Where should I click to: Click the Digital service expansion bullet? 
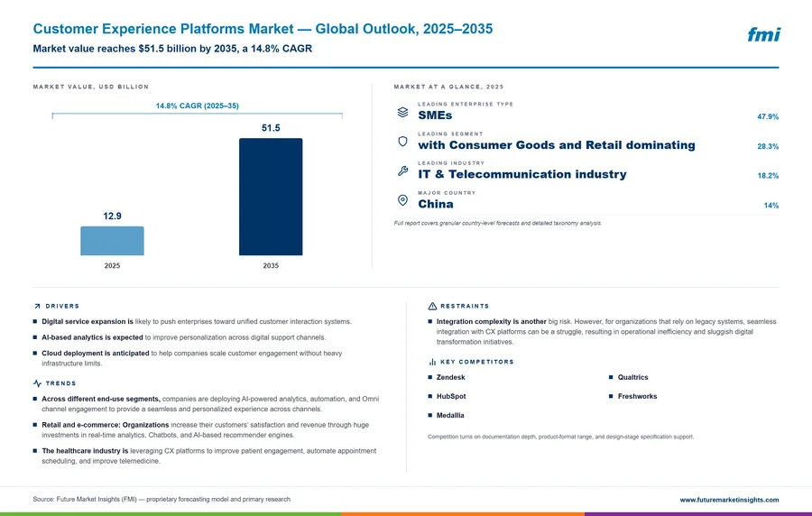coord(192,322)
